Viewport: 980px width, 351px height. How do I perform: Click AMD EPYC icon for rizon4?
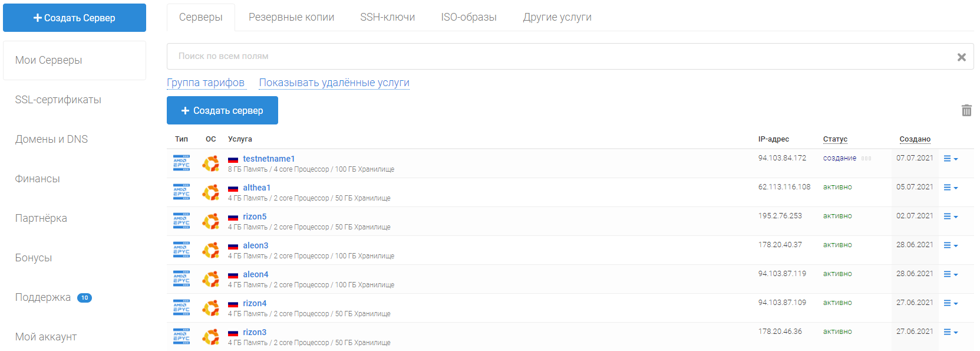[182, 308]
